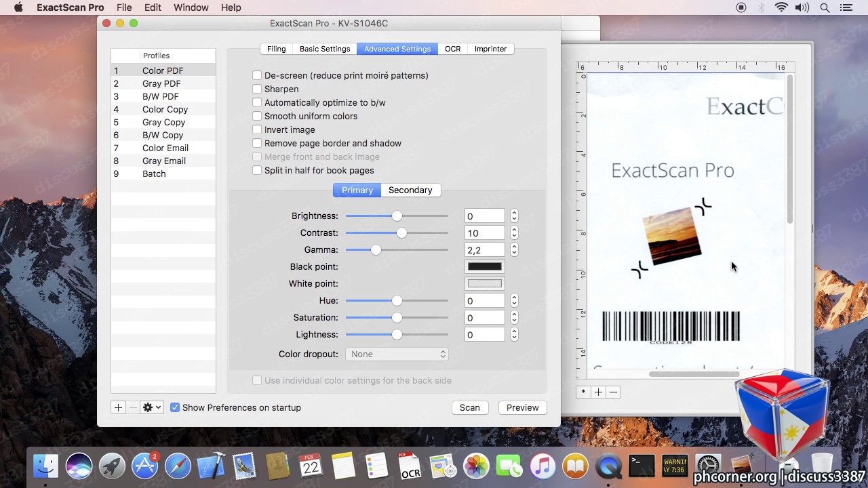Click the Preview button
Image resolution: width=868 pixels, height=488 pixels.
tap(522, 407)
